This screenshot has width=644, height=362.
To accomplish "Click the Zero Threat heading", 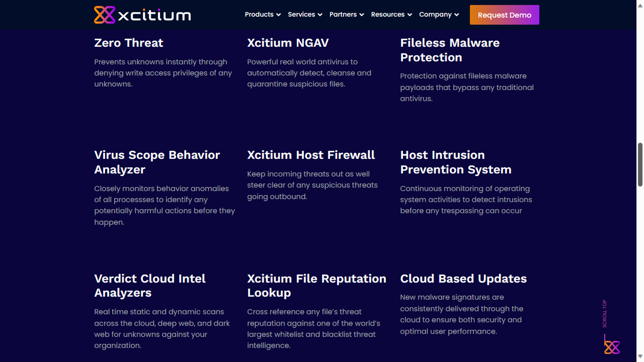I will click(128, 43).
